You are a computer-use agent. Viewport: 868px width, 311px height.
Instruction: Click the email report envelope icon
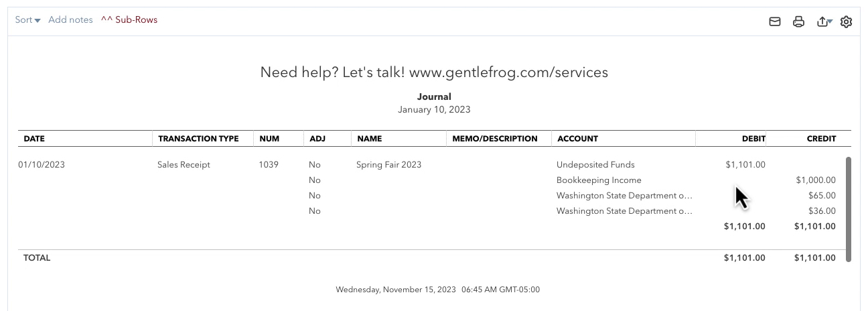click(775, 21)
